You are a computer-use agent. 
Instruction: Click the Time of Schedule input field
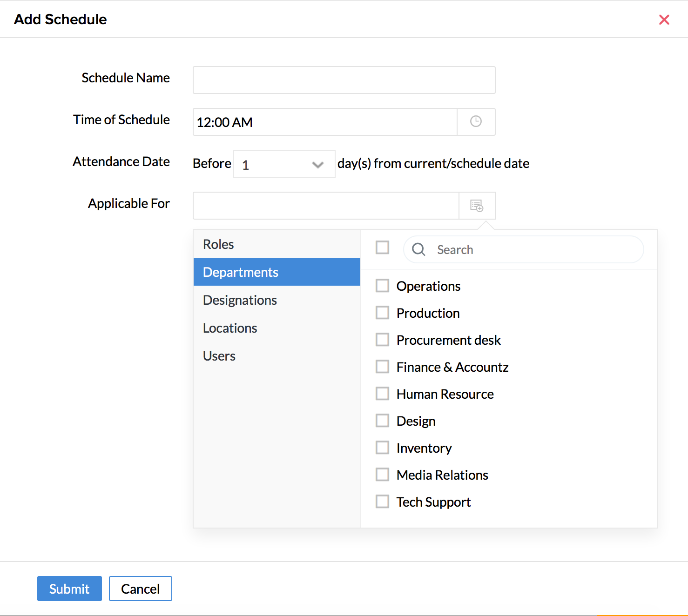coord(325,122)
